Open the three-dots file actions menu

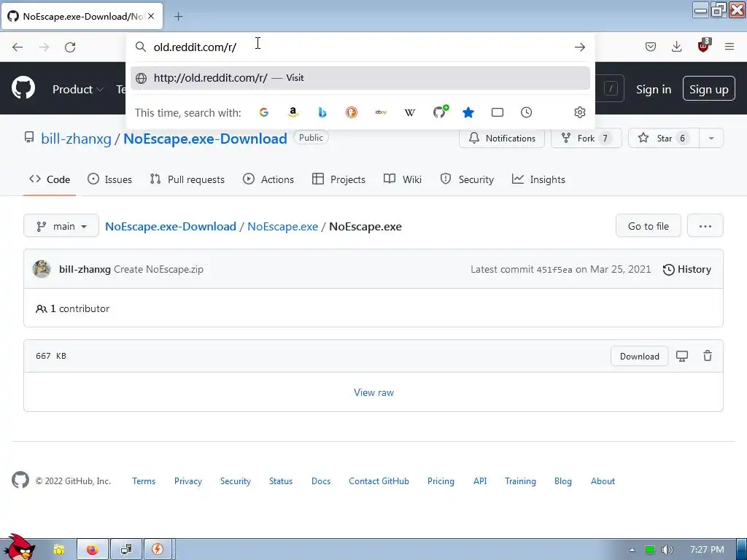[705, 226]
